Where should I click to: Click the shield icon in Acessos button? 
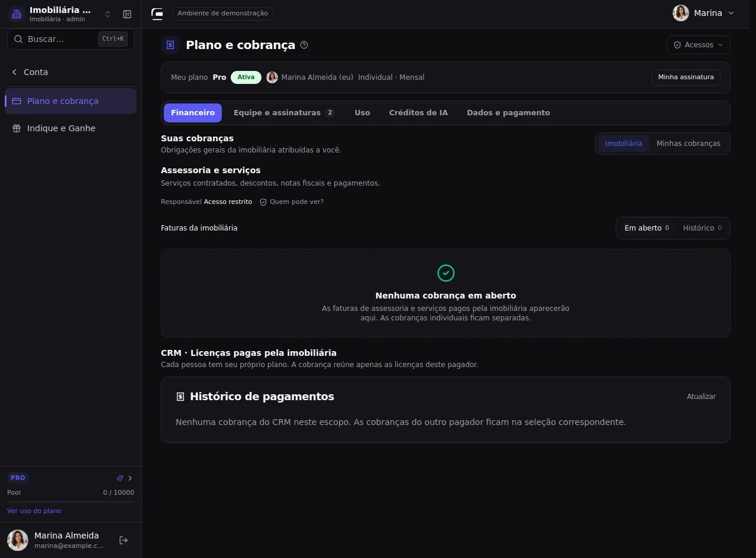(x=677, y=45)
